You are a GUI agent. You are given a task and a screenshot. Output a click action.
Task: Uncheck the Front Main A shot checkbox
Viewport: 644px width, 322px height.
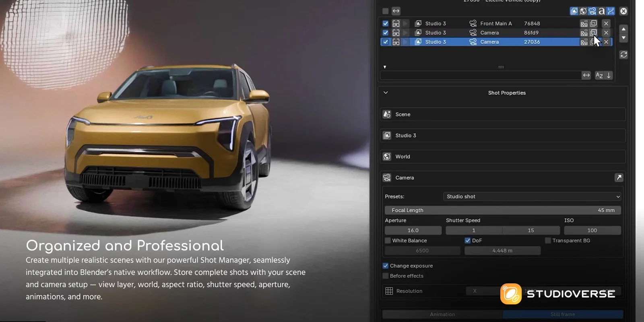coord(386,23)
